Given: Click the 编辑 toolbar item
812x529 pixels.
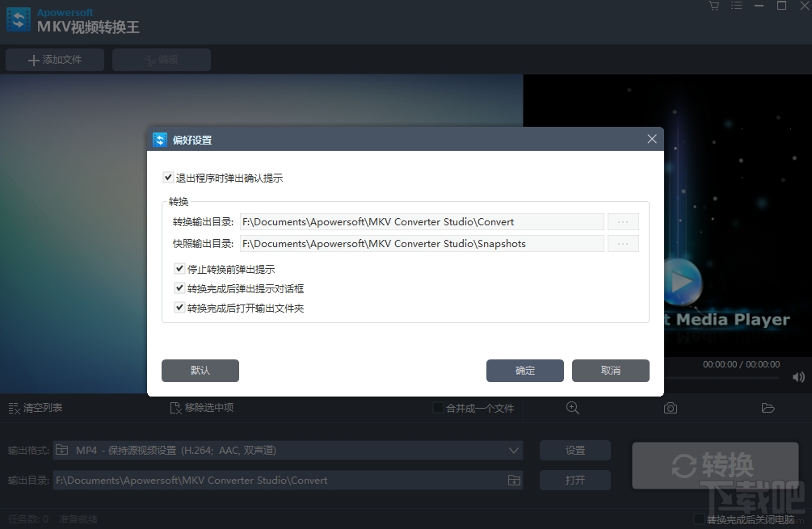Looking at the screenshot, I should click(161, 59).
